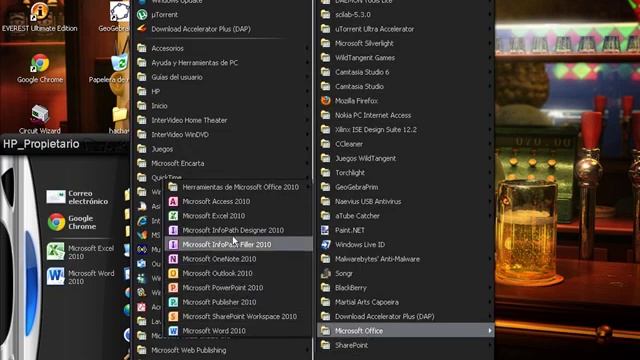
Task: Open Microsoft Encarta menu folder
Action: click(x=222, y=163)
